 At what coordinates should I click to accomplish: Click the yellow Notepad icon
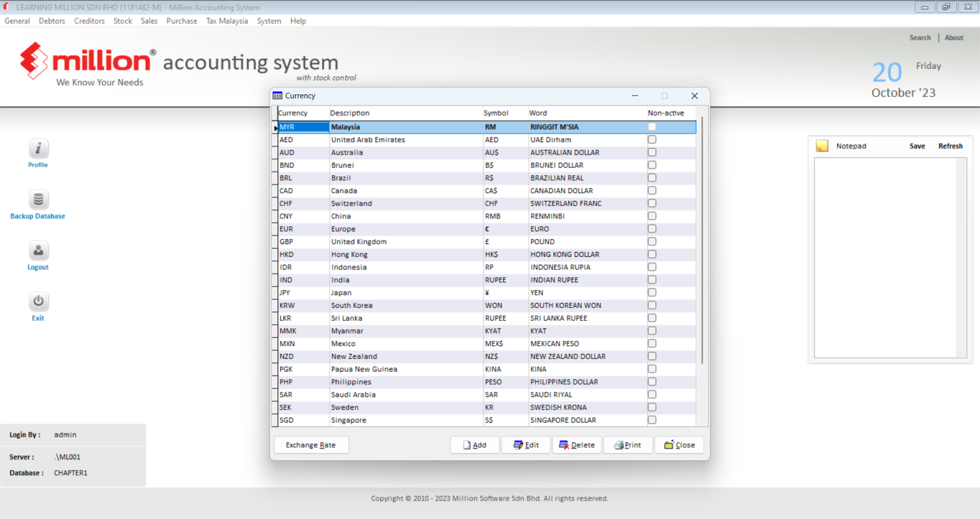(822, 146)
